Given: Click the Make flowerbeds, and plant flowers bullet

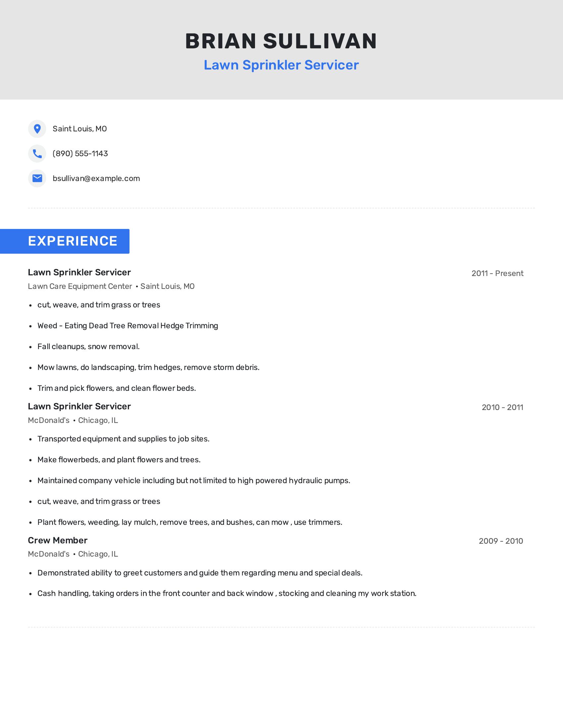Looking at the screenshot, I should tap(119, 460).
